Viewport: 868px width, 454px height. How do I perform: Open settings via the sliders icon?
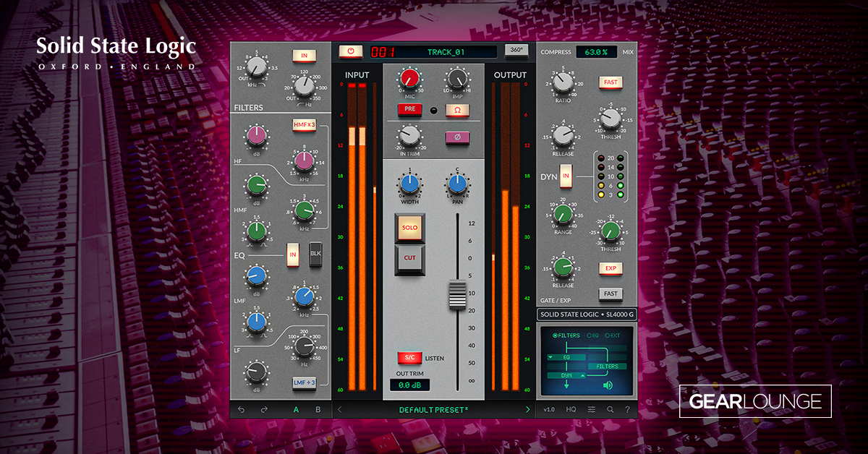pos(592,409)
